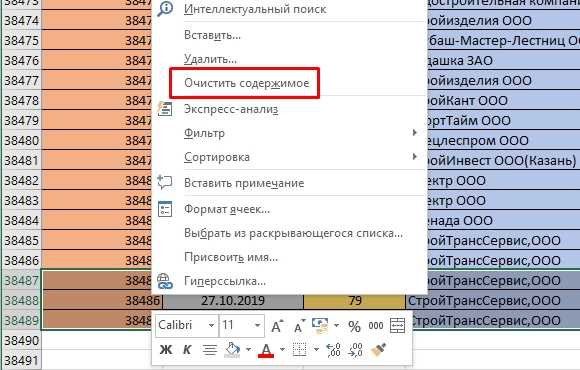The width and height of the screenshot is (580, 370).
Task: Select row header 38477
Action: click(21, 80)
